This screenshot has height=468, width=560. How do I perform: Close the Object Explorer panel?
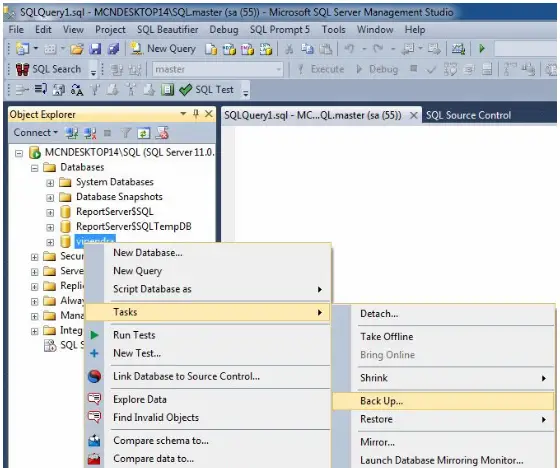209,114
